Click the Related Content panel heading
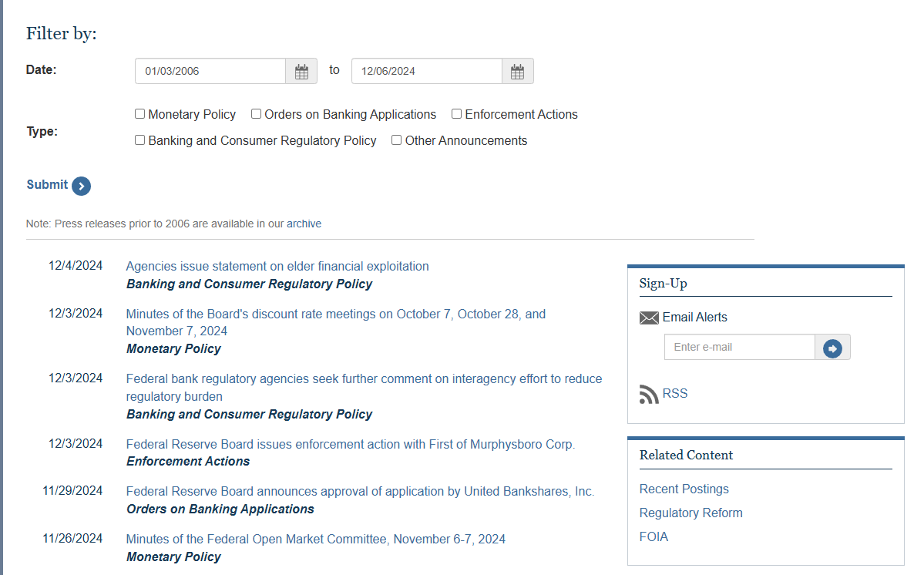This screenshot has height=575, width=924. click(x=686, y=455)
